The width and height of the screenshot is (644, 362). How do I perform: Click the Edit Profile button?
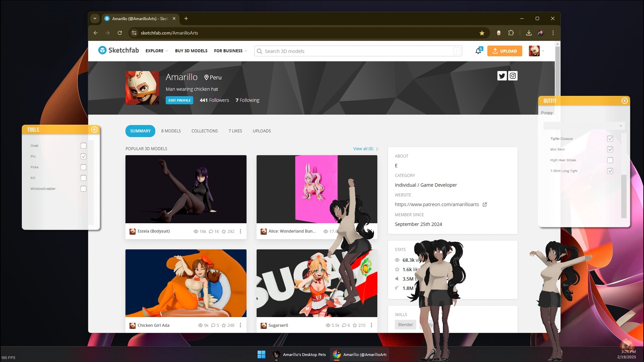179,100
